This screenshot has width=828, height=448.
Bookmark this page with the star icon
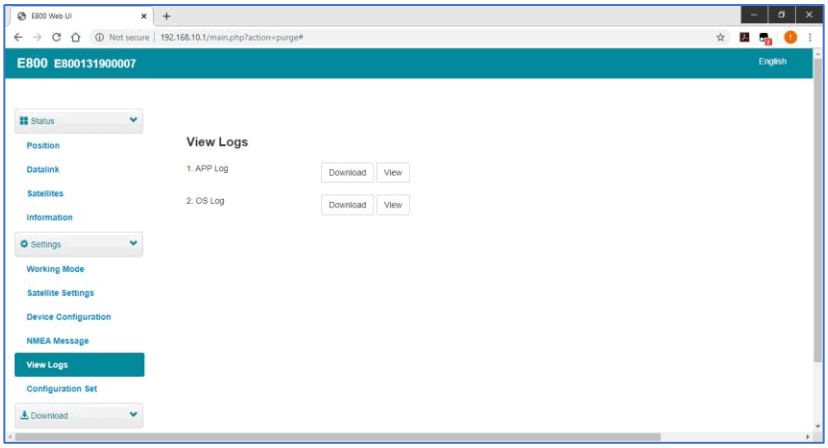tap(720, 37)
